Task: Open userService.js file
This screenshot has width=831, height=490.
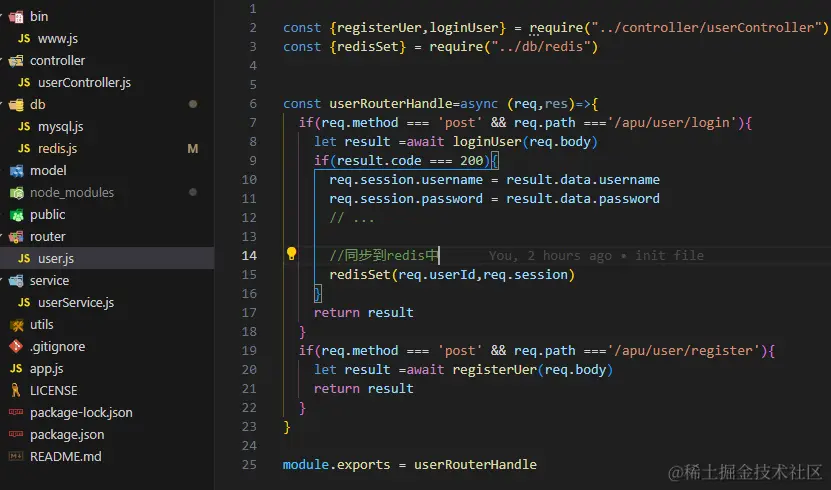Action: (76, 302)
